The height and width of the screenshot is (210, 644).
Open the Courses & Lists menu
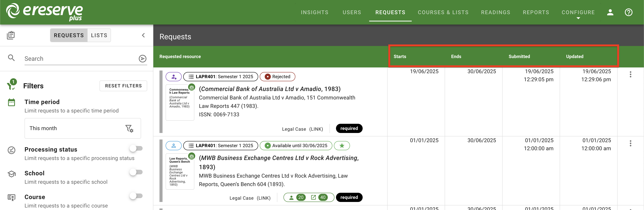point(443,12)
